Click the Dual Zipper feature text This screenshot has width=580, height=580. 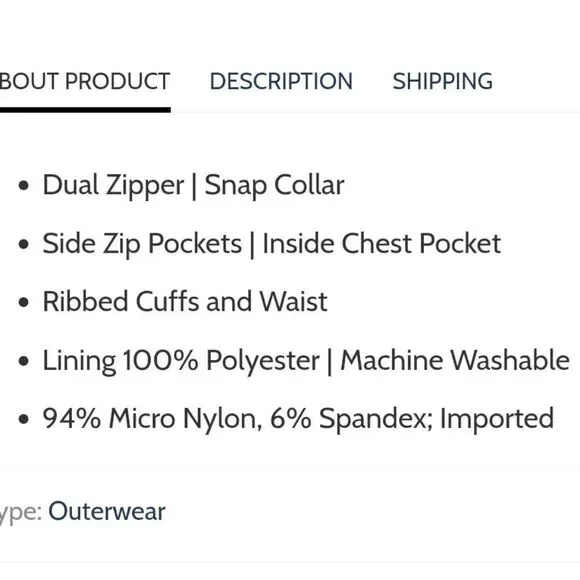tap(113, 185)
